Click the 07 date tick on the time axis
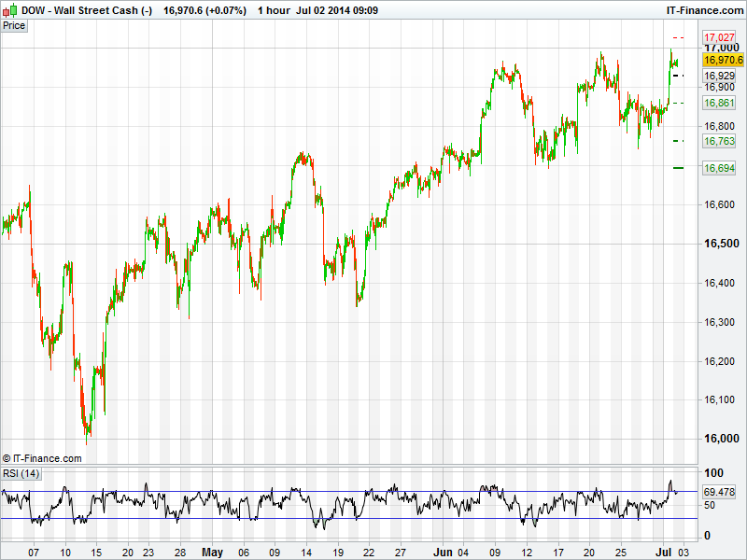The image size is (747, 560). pyautogui.click(x=34, y=553)
